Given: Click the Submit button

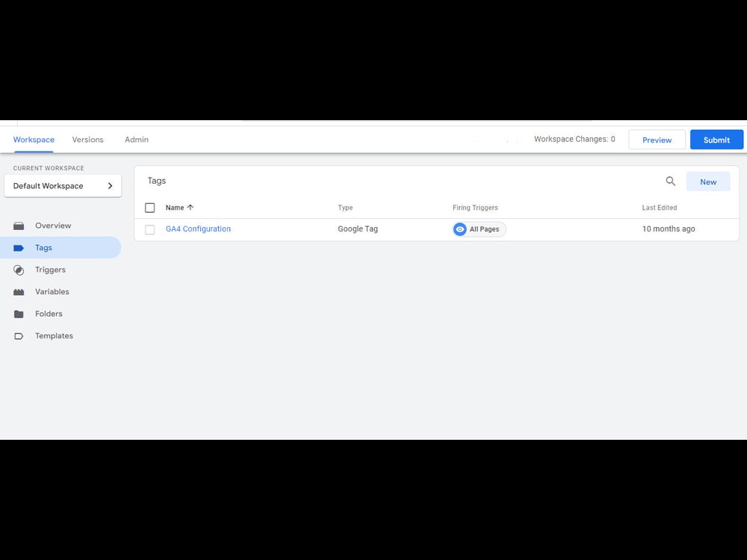Looking at the screenshot, I should (x=716, y=140).
